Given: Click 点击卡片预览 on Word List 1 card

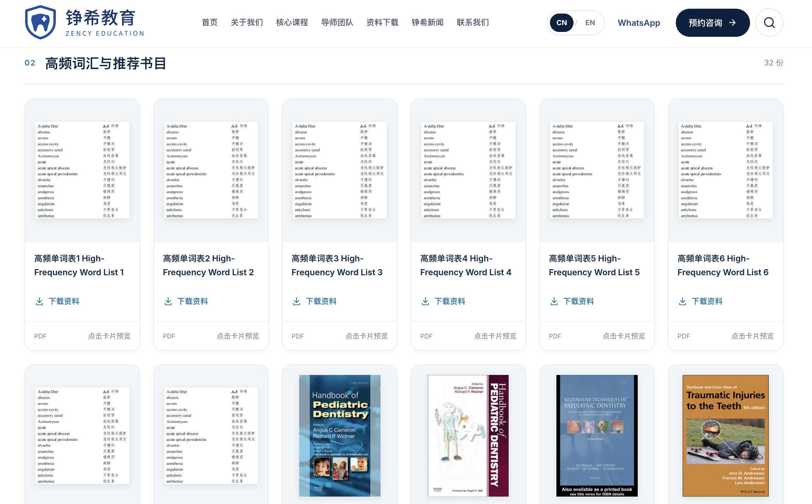Looking at the screenshot, I should [109, 336].
